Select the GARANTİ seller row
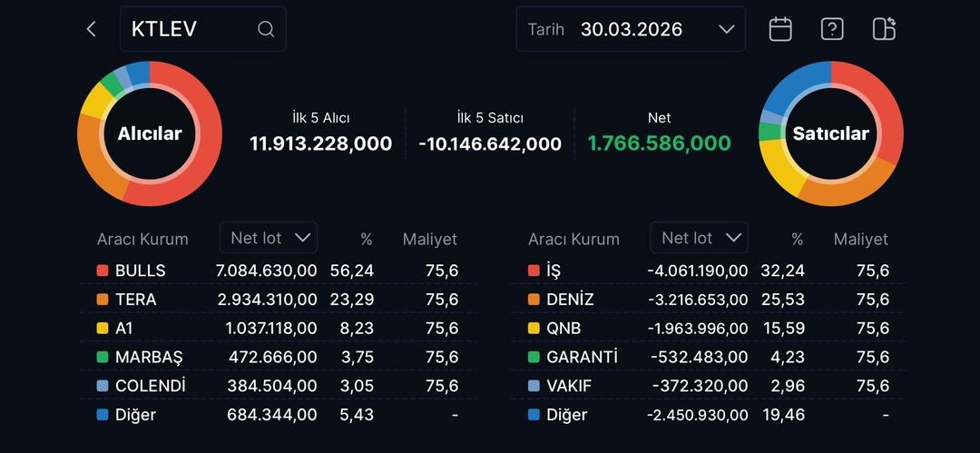The height and width of the screenshot is (453, 980). tap(708, 357)
